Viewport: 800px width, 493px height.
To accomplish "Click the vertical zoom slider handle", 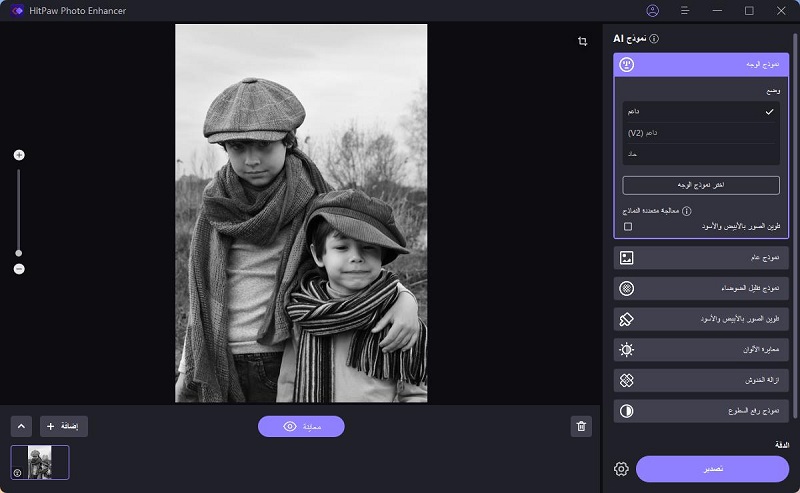I will (19, 252).
